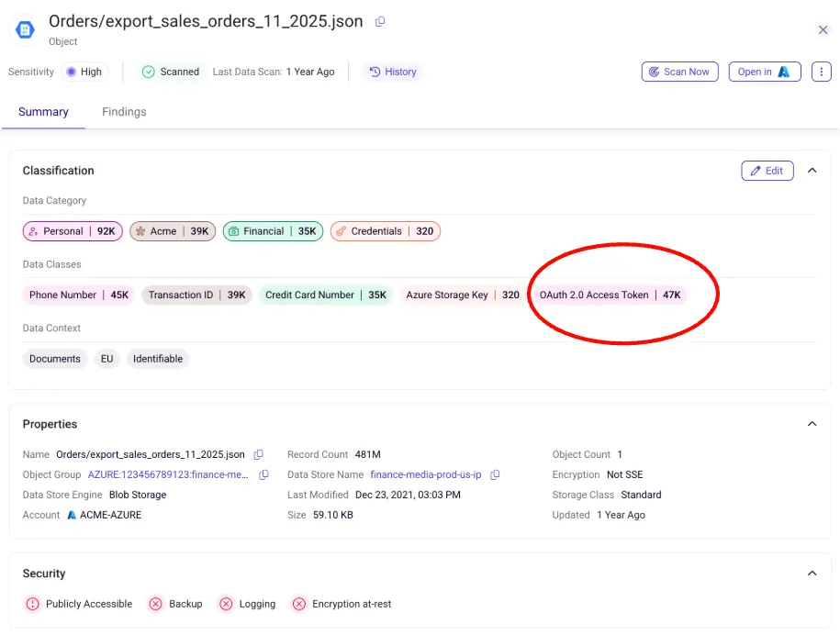Open the three-dot more options menu
Viewport: 840px width, 635px height.
(822, 72)
